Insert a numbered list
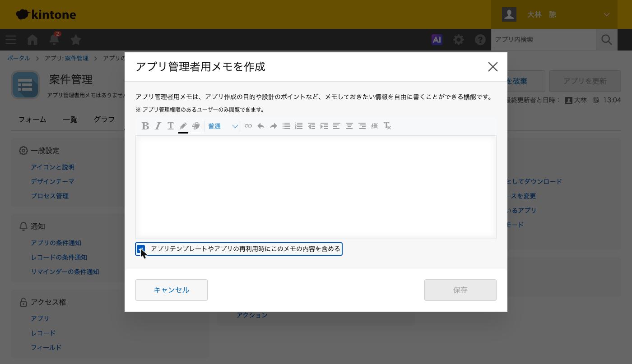The width and height of the screenshot is (632, 364). (x=299, y=126)
